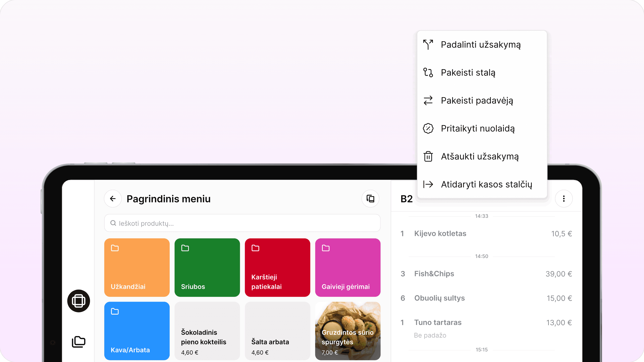The width and height of the screenshot is (644, 362).
Task: Choose Padalinti užsakymą from the menu
Action: pyautogui.click(x=482, y=44)
